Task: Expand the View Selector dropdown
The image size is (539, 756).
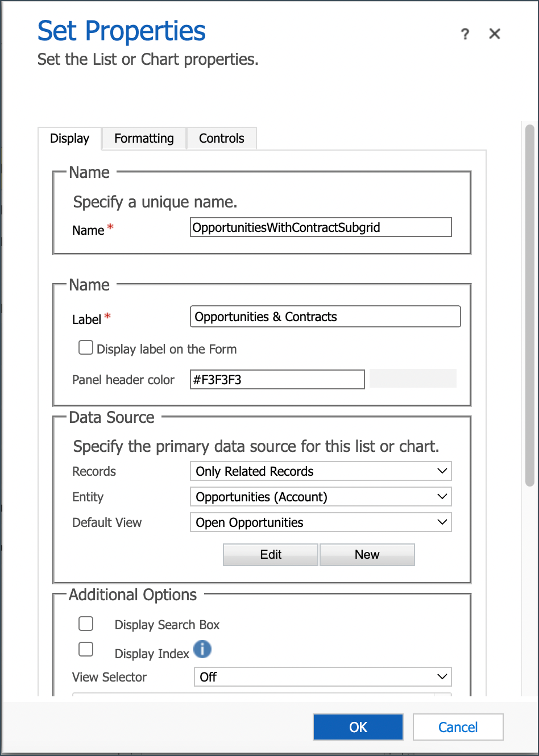Action: point(323,677)
